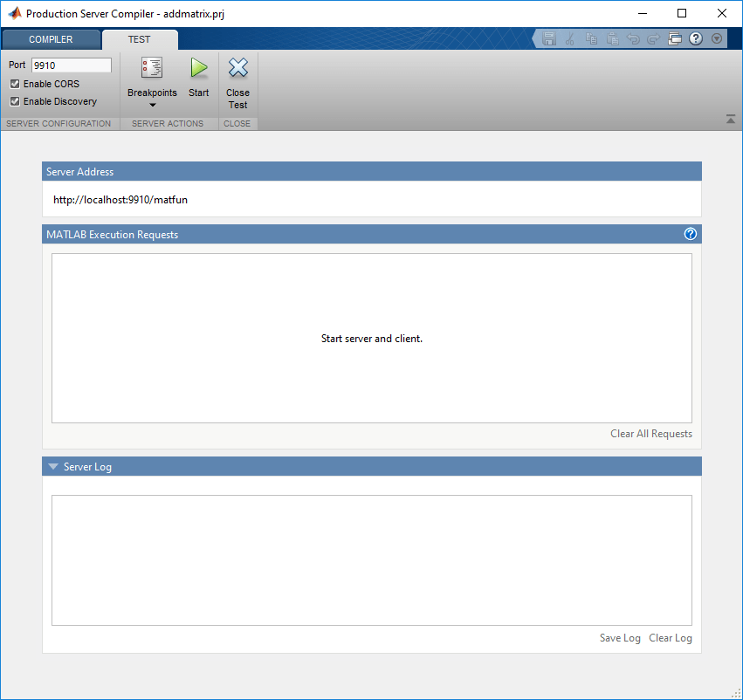Screen dimensions: 743x700
Task: Minimize the Production Server Compiler window
Action: pyautogui.click(x=643, y=13)
